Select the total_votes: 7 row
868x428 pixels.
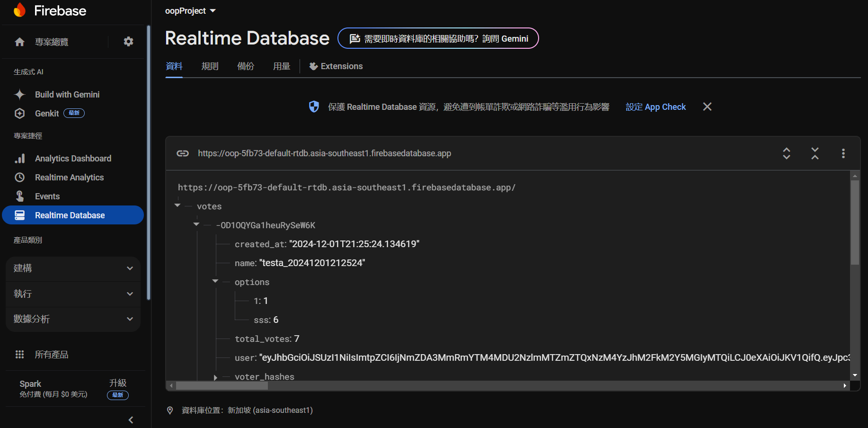[x=267, y=339]
